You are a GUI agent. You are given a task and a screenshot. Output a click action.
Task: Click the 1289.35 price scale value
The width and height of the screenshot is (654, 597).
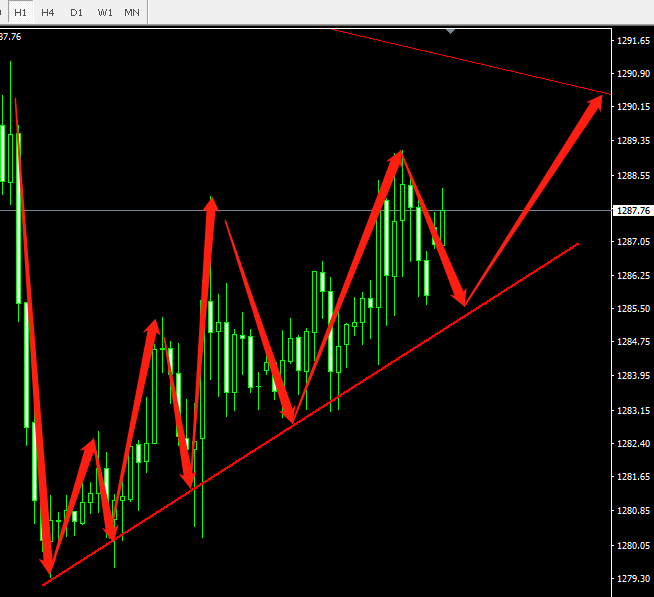pos(633,141)
